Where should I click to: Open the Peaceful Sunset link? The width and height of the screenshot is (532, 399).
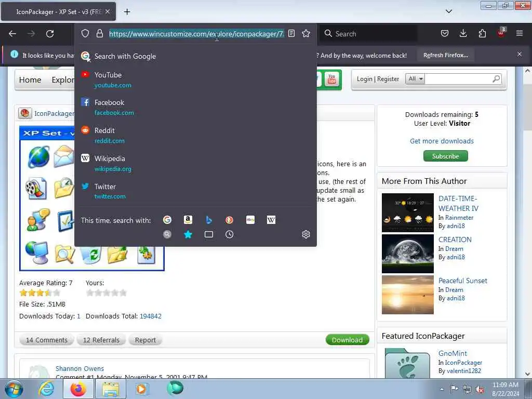coord(462,281)
